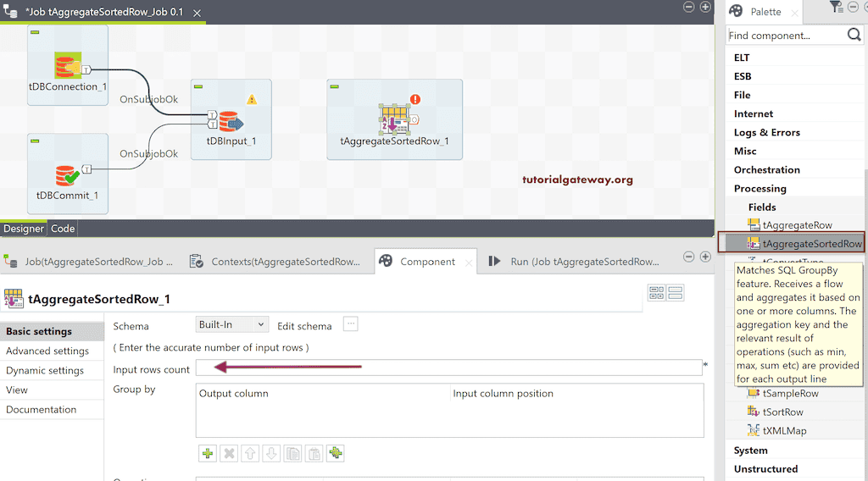Switch to the Code tab
The image size is (868, 481).
point(63,229)
